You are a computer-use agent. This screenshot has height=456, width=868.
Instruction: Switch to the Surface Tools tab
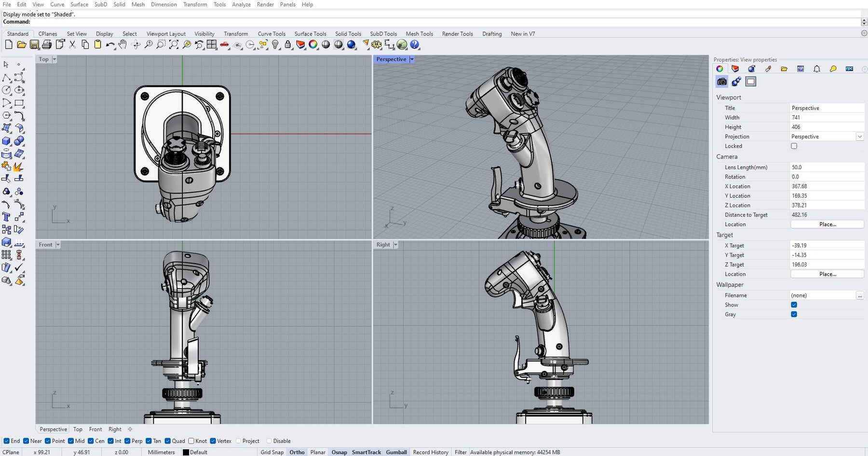(310, 34)
